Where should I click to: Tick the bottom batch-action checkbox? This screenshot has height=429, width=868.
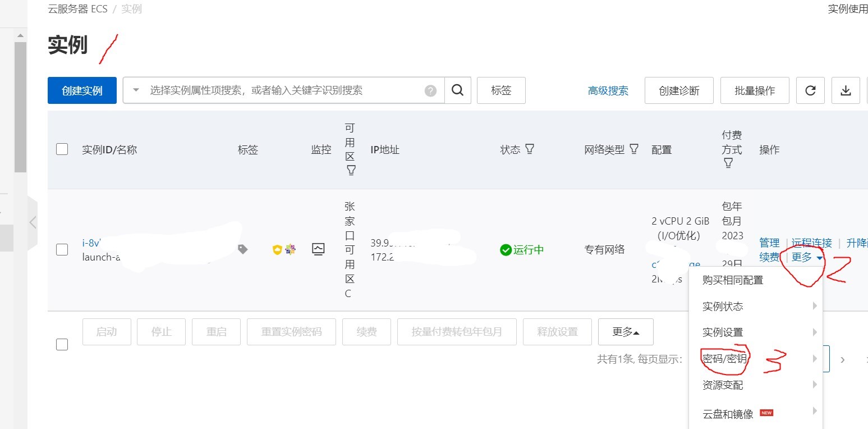62,344
